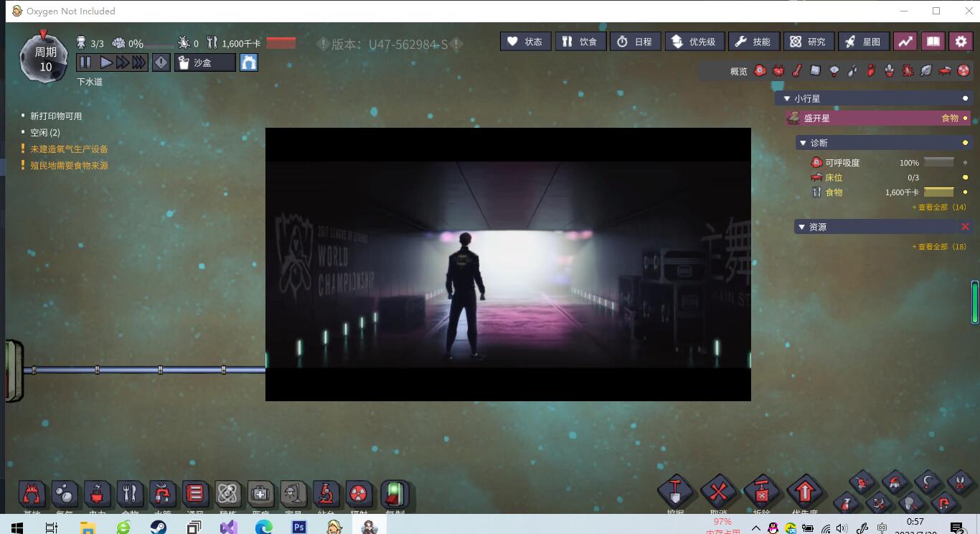Select the Empty Pipe tool
Screen dimensions: 980x534
tap(943, 503)
